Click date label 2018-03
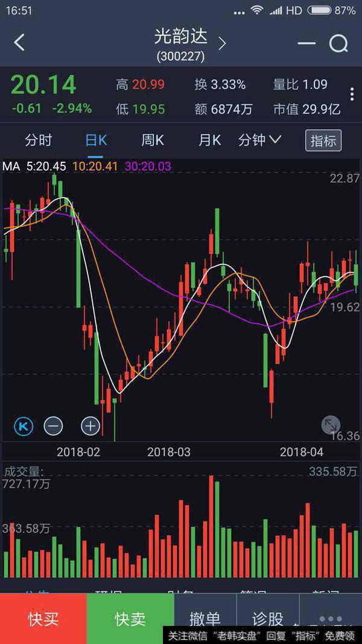This screenshot has height=644, width=362. click(x=169, y=452)
